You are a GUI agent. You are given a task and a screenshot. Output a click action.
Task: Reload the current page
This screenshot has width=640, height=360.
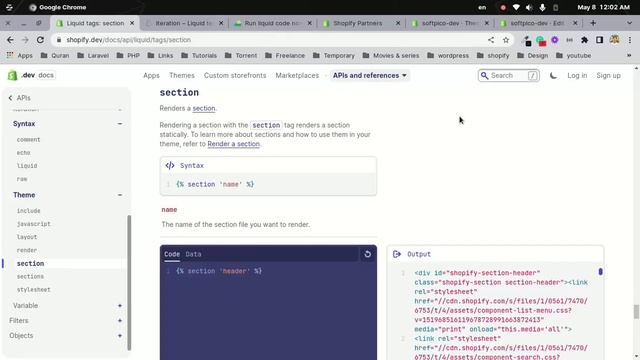click(40, 40)
